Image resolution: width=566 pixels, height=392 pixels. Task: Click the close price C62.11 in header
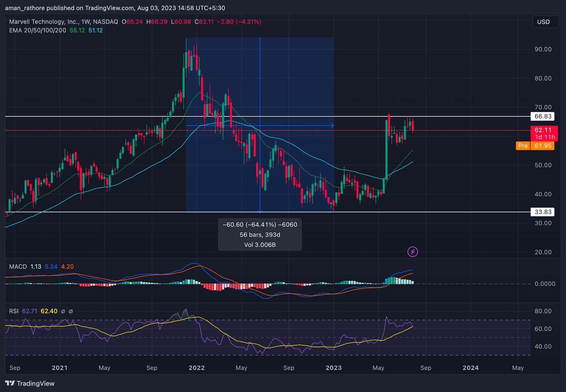[204, 22]
